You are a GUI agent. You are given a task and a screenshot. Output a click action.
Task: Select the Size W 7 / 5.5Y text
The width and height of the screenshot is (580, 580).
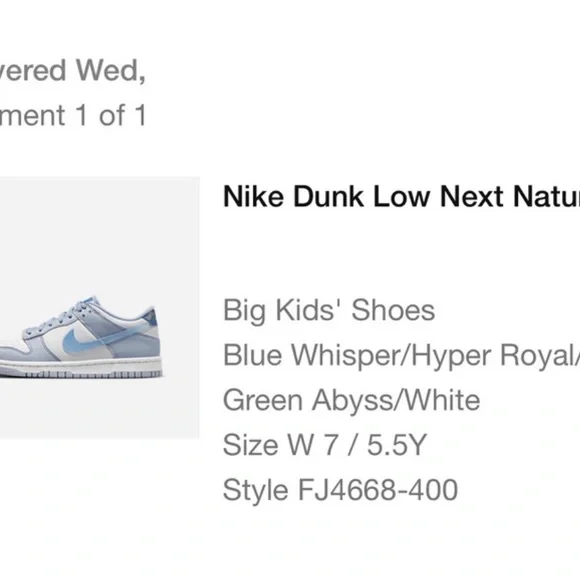tap(325, 445)
